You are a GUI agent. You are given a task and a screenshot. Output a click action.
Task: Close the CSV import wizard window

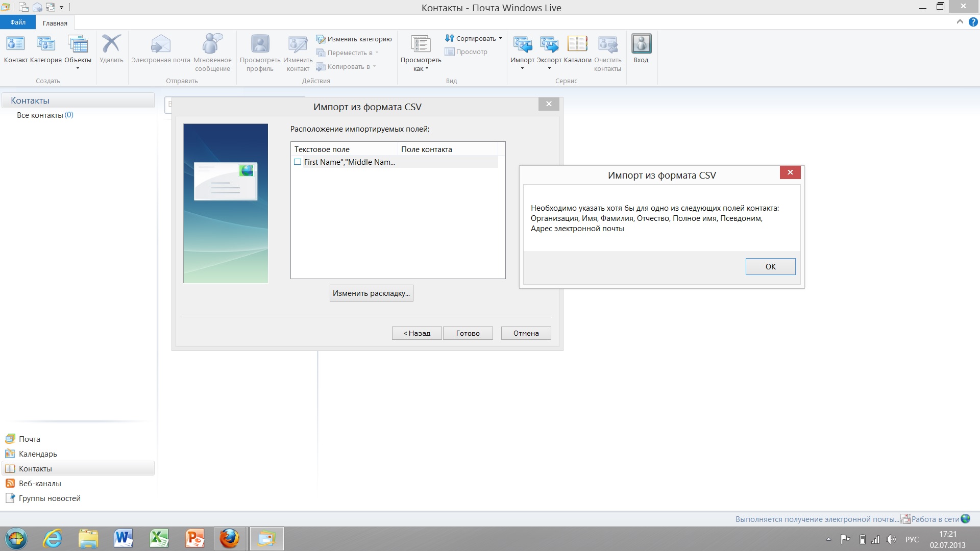click(549, 104)
